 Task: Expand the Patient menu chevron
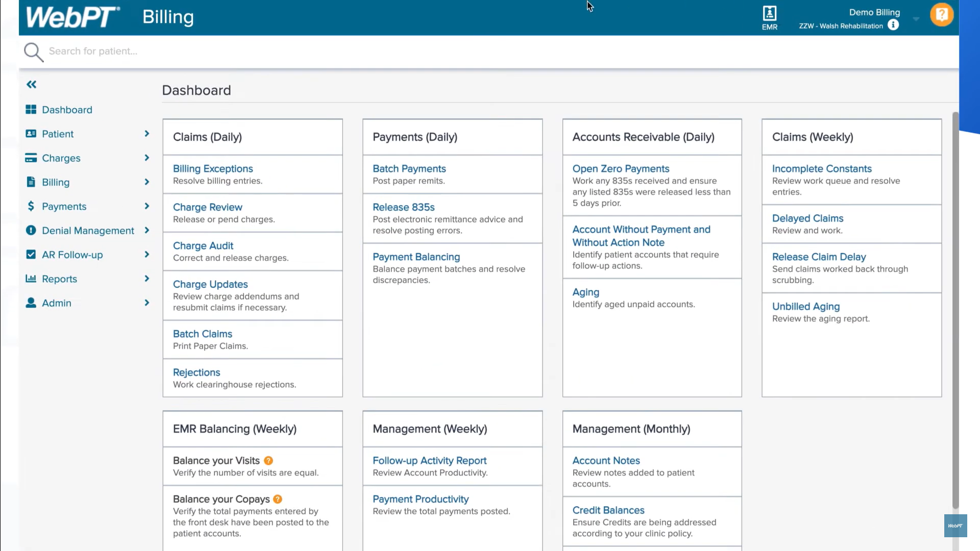(147, 134)
